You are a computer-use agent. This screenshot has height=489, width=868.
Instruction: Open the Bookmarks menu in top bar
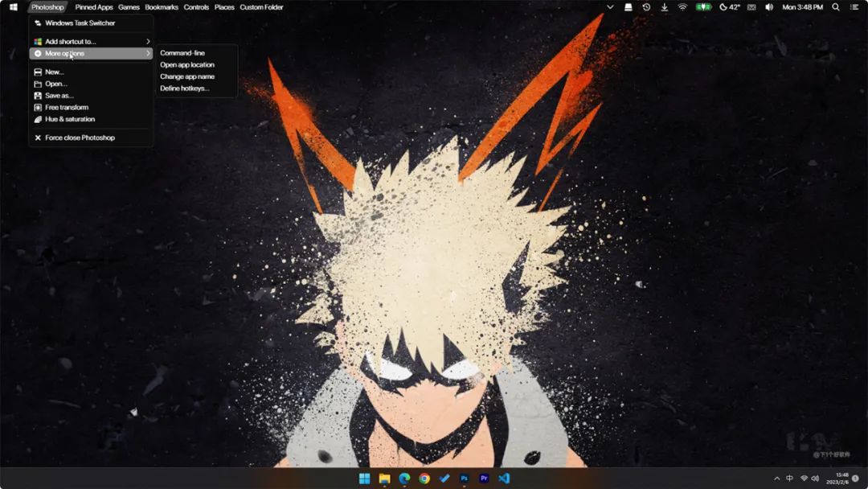click(x=162, y=7)
